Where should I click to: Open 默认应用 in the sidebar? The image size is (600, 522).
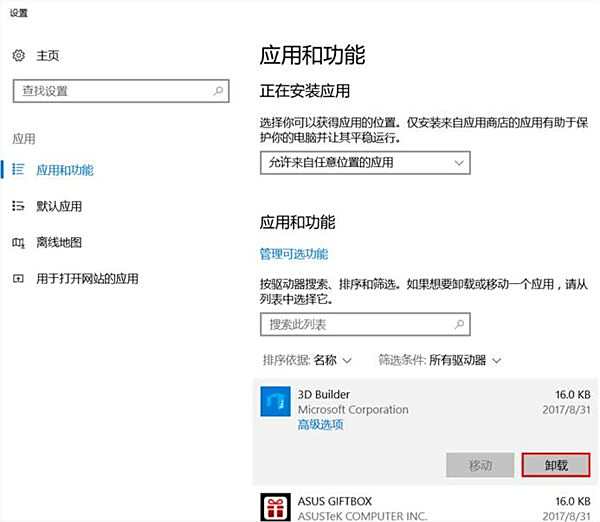(59, 206)
